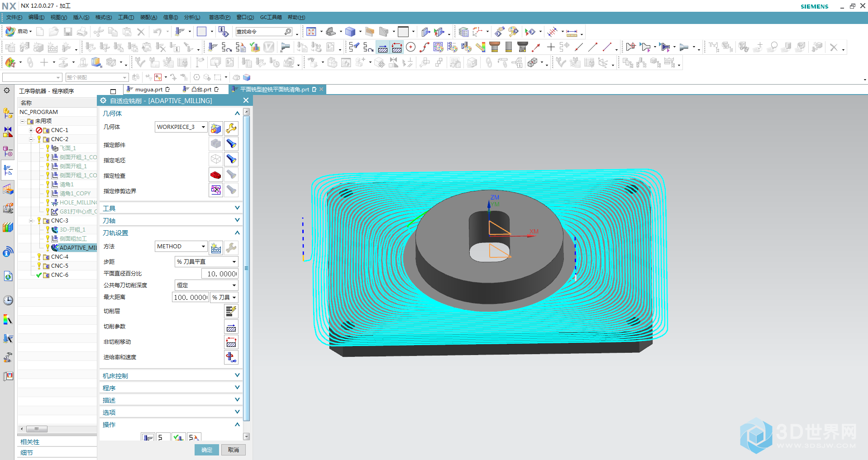Image resolution: width=868 pixels, height=460 pixels.
Task: Switch to the mugua.prt tab
Action: [x=149, y=90]
